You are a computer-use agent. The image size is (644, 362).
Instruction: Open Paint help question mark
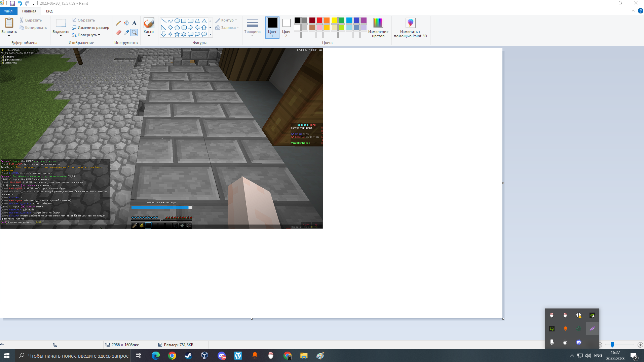point(641,11)
